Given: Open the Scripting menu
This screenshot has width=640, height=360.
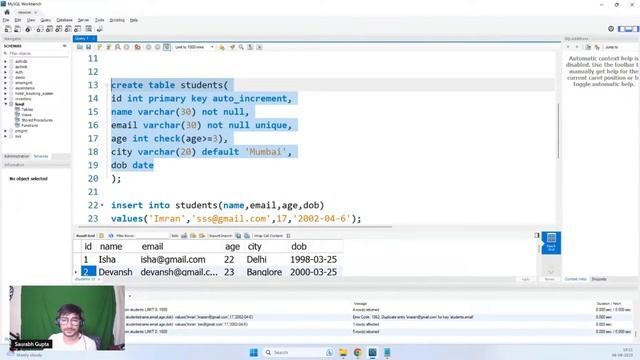Looking at the screenshot, I should coord(117,20).
